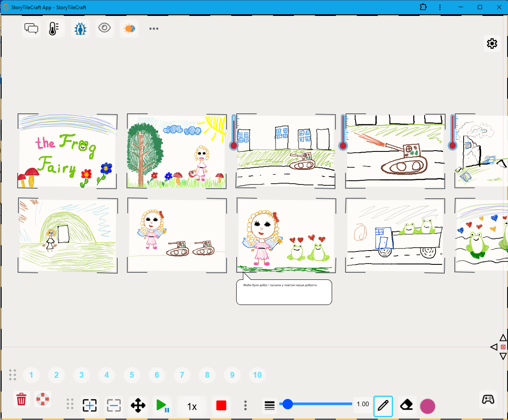Open the speech bubbles comments icon
The image size is (508, 420).
[x=31, y=28]
